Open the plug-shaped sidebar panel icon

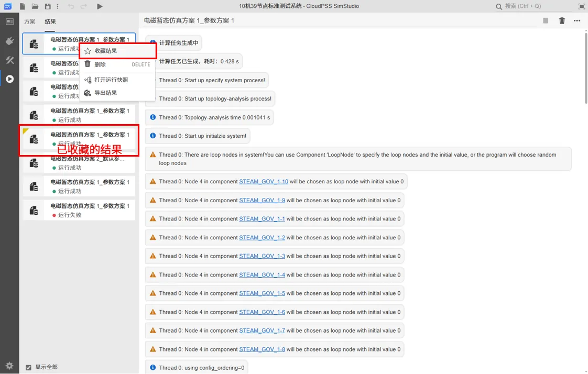tap(9, 41)
